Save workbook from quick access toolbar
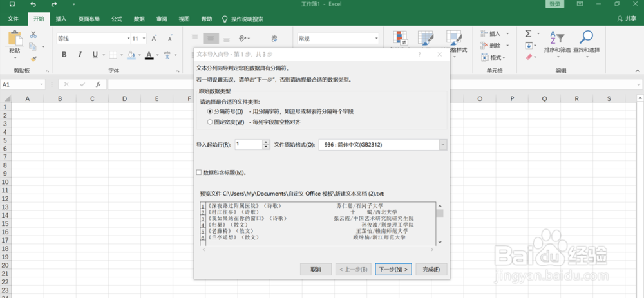 [12, 4]
